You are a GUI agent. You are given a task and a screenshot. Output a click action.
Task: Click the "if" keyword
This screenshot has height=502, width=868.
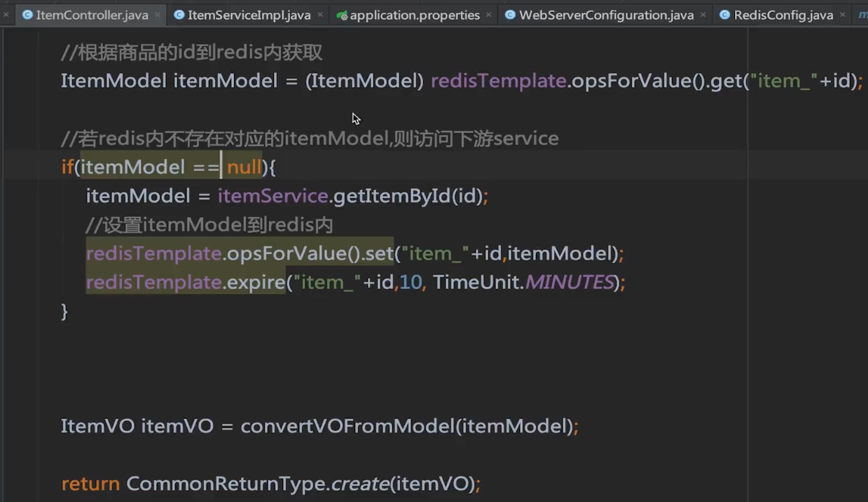click(67, 167)
